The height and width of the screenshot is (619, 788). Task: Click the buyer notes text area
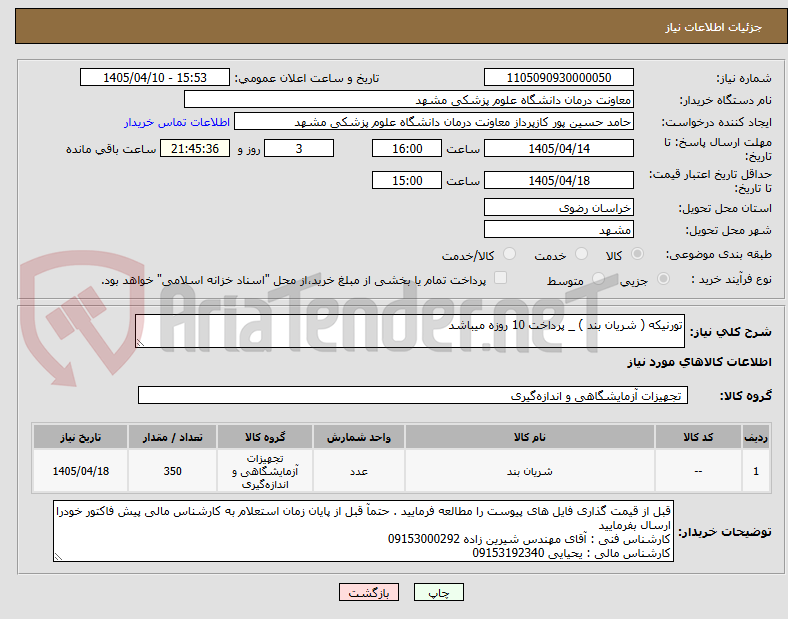[x=363, y=531]
